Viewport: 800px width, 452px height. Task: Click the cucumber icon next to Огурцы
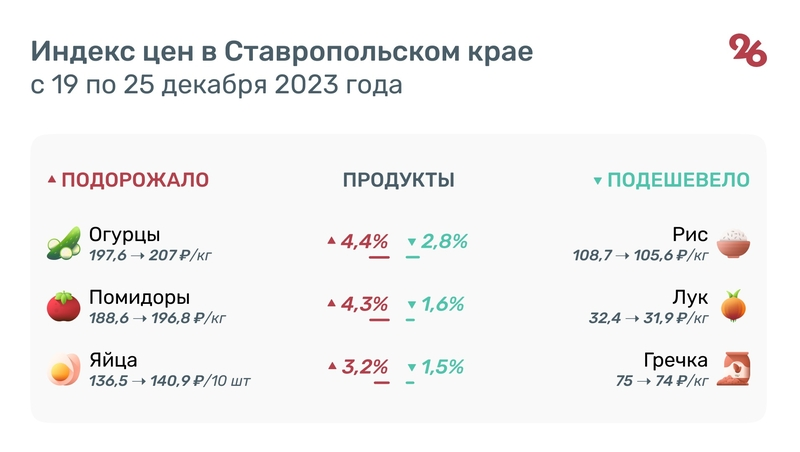(62, 244)
